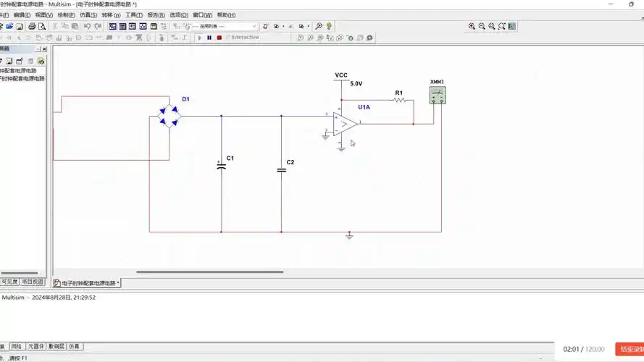
Task: Click the zoom out magnifier icon
Action: click(482, 26)
